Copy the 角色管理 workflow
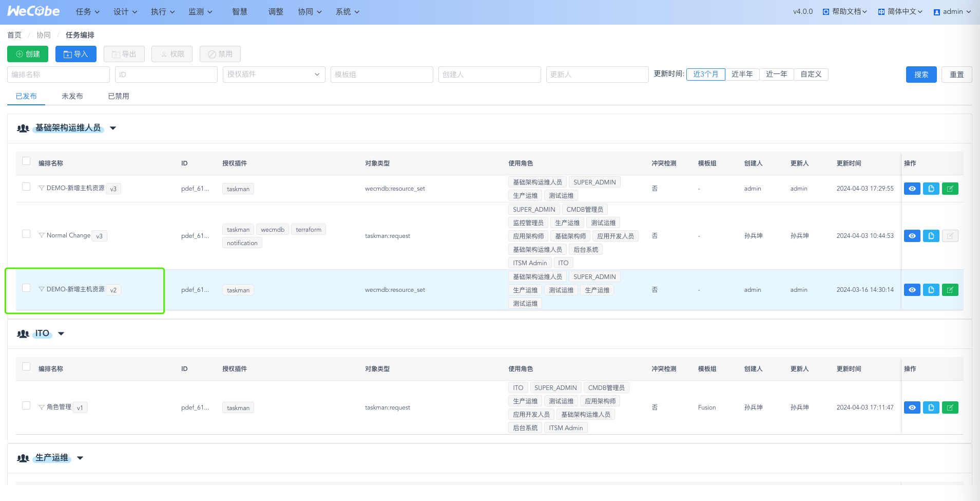This screenshot has width=980, height=501. pyautogui.click(x=931, y=407)
